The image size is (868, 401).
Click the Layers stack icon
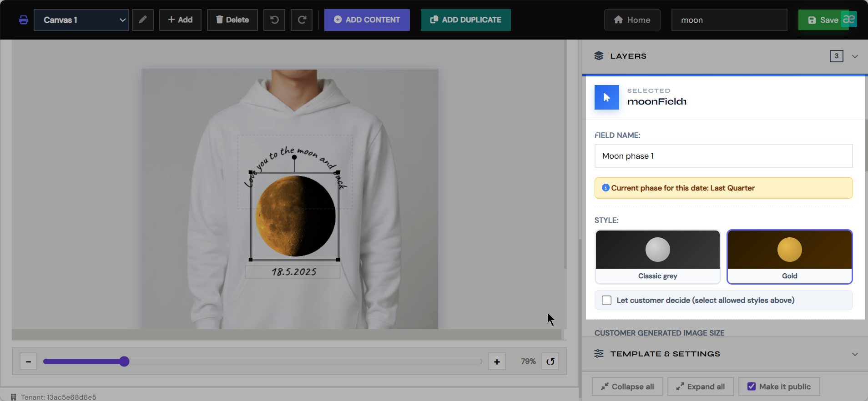(x=599, y=56)
